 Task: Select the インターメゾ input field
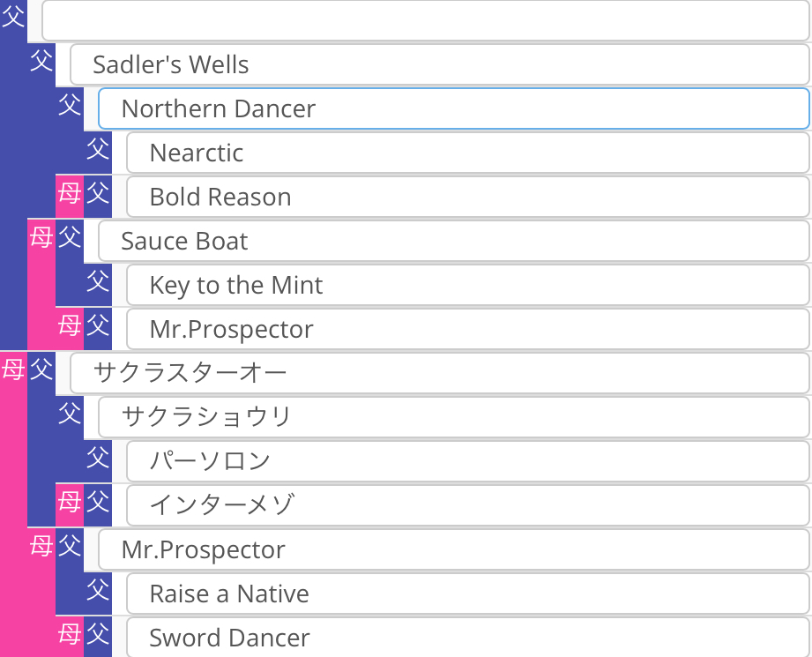pyautogui.click(x=467, y=505)
